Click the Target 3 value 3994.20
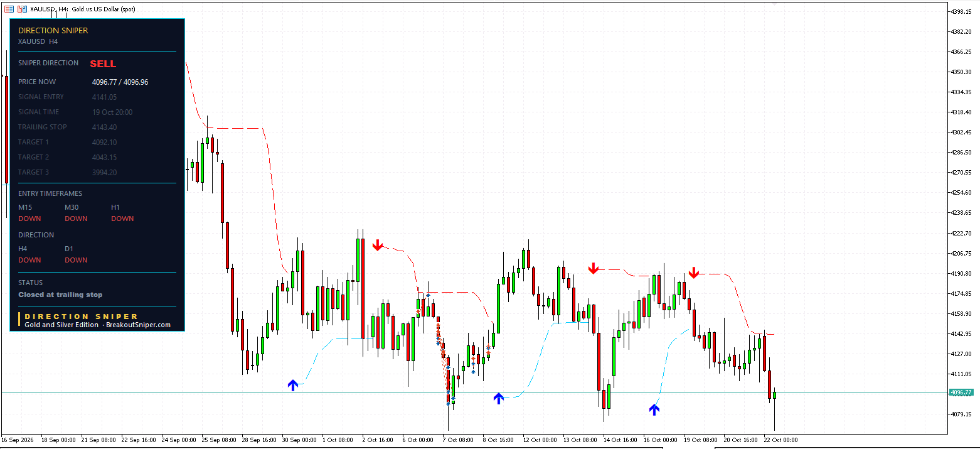 click(x=104, y=172)
